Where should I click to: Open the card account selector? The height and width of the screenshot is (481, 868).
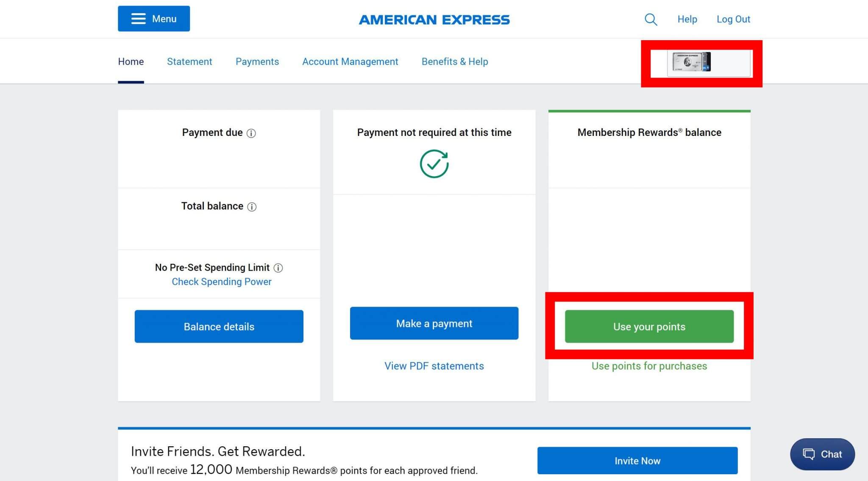tap(709, 63)
